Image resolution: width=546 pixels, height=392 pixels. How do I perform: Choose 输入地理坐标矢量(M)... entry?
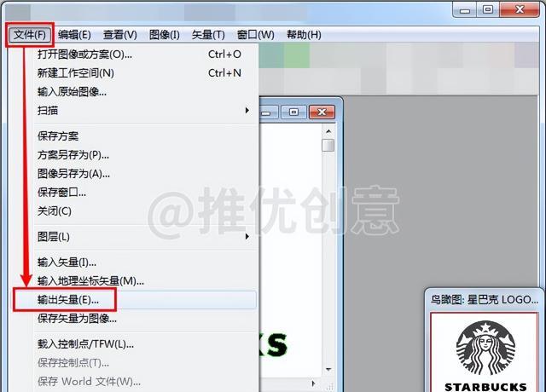pos(146,281)
